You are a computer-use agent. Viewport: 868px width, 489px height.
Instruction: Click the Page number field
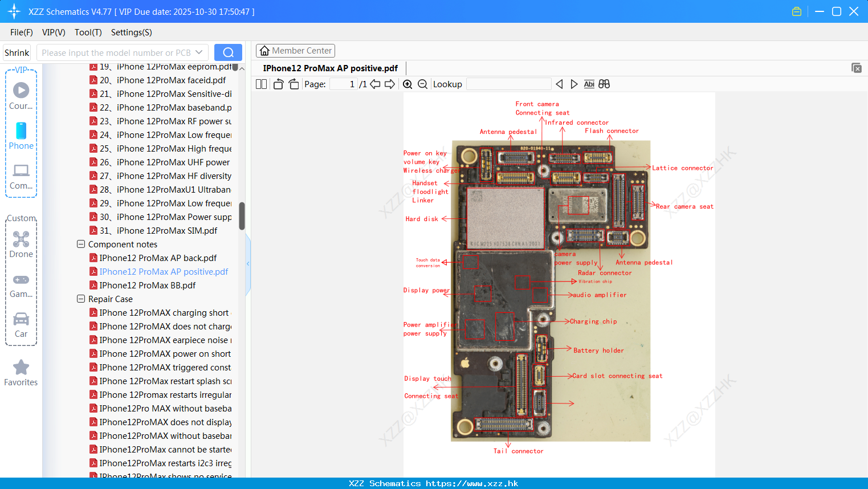343,84
